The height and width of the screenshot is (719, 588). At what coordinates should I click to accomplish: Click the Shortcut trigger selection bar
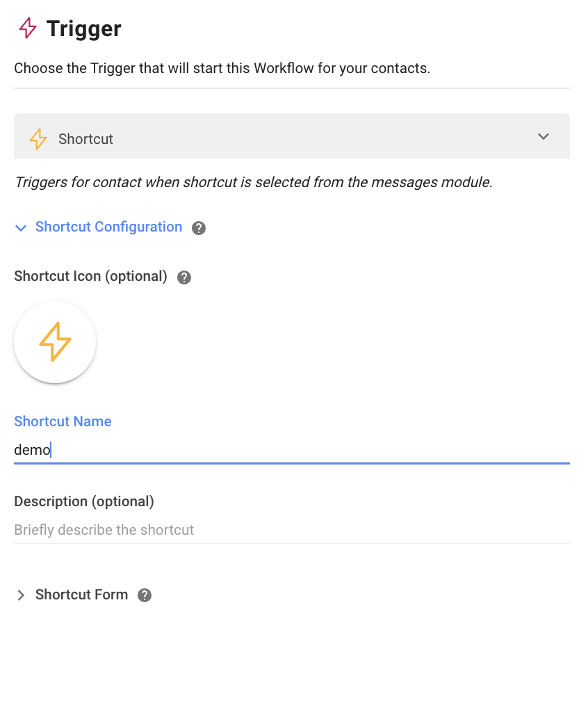[x=292, y=137]
